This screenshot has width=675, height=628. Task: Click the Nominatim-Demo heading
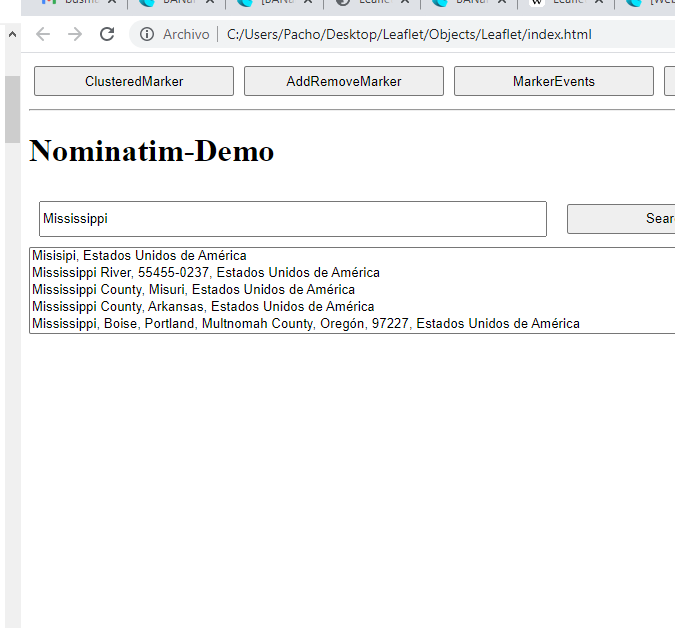(x=152, y=151)
